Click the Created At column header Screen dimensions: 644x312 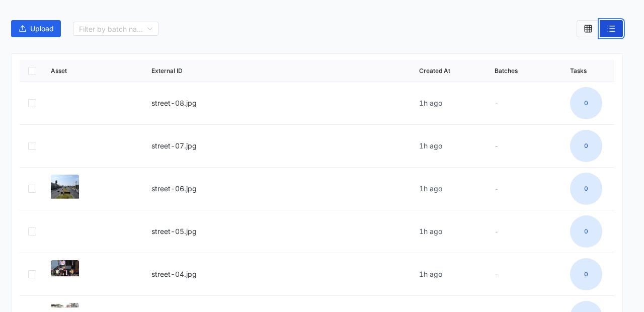pos(435,71)
